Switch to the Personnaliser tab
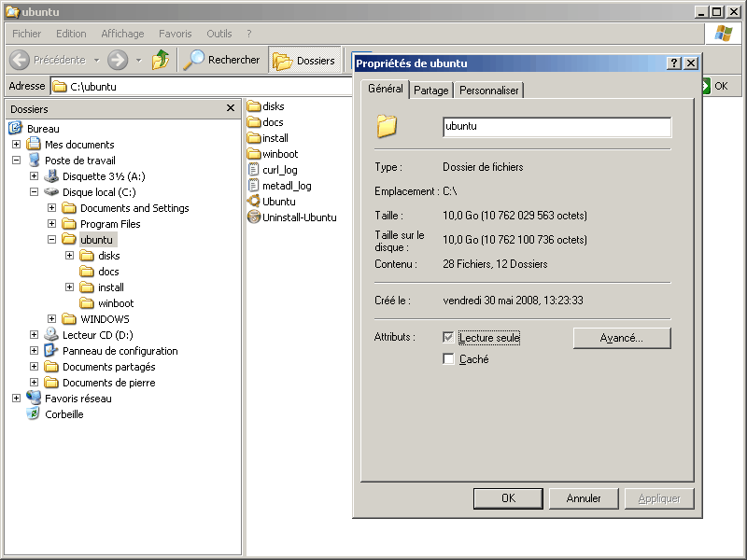This screenshot has height=560, width=747. click(x=488, y=91)
